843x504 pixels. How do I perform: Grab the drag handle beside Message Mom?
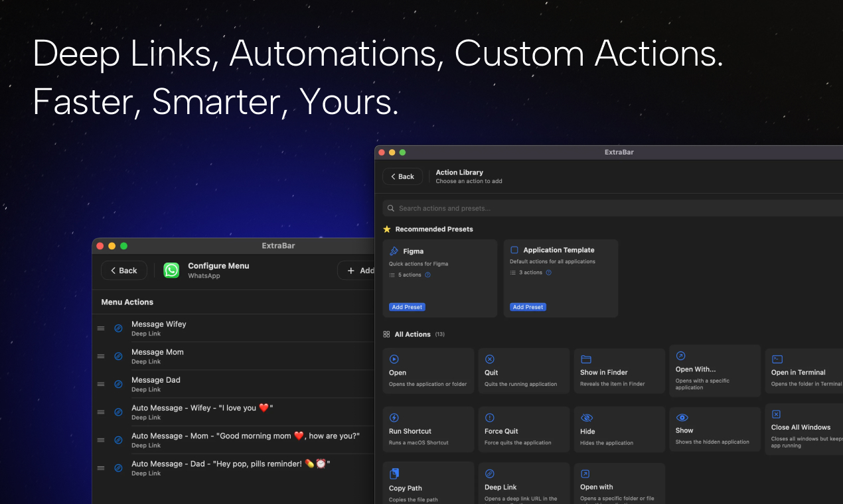[x=101, y=356]
